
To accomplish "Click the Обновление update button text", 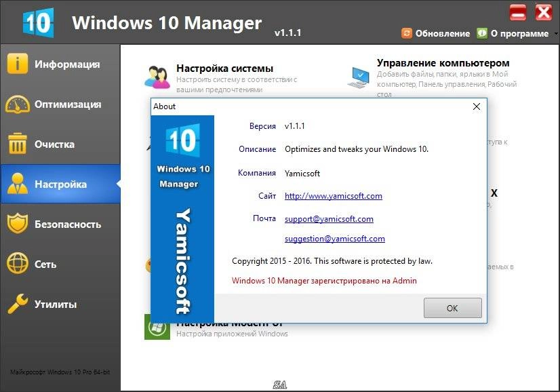I will [443, 33].
